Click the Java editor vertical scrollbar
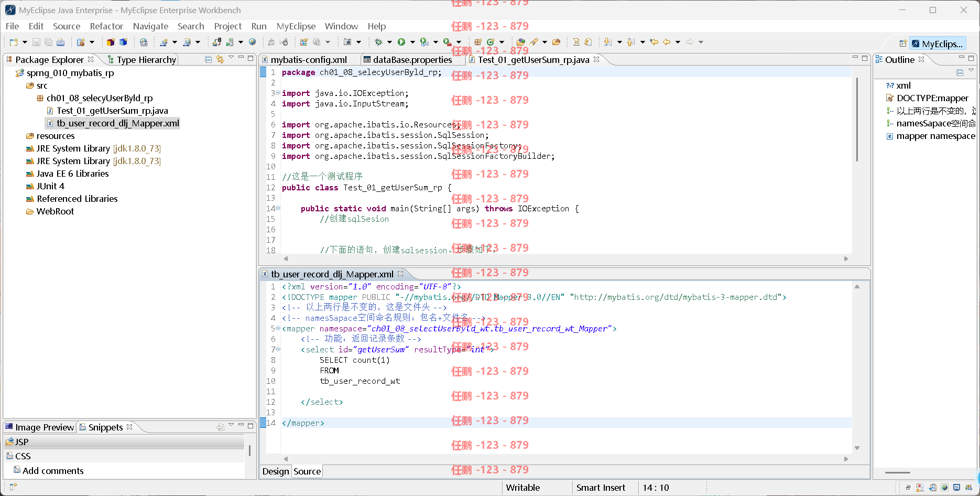 click(x=857, y=119)
